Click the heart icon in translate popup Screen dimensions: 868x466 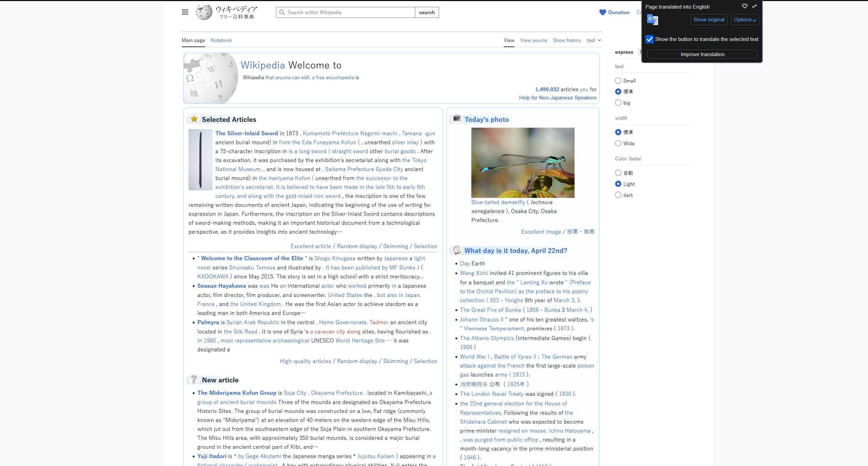coord(745,6)
